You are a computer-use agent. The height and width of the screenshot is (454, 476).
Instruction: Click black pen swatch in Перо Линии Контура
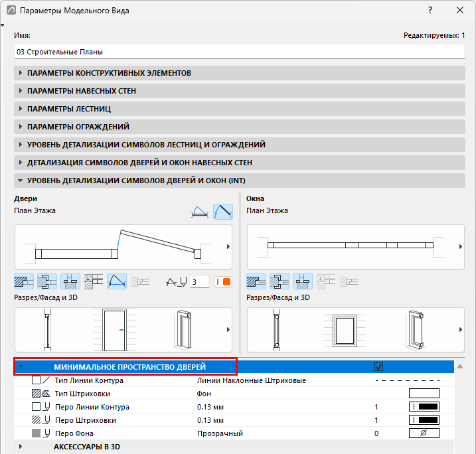pos(424,407)
